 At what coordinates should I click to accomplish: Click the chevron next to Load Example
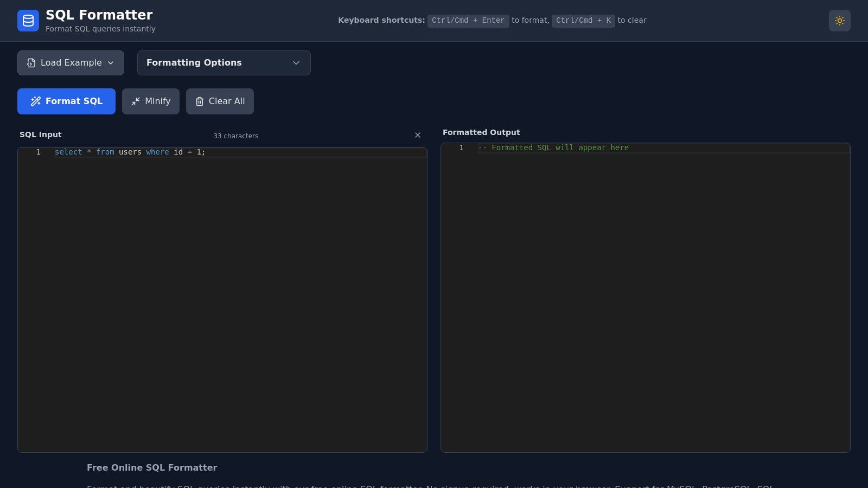[x=110, y=63]
